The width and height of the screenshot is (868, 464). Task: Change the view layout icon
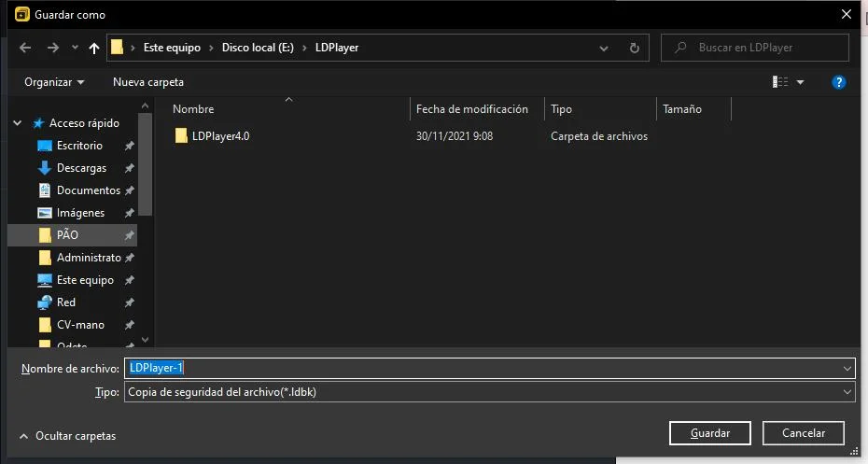pyautogui.click(x=780, y=82)
